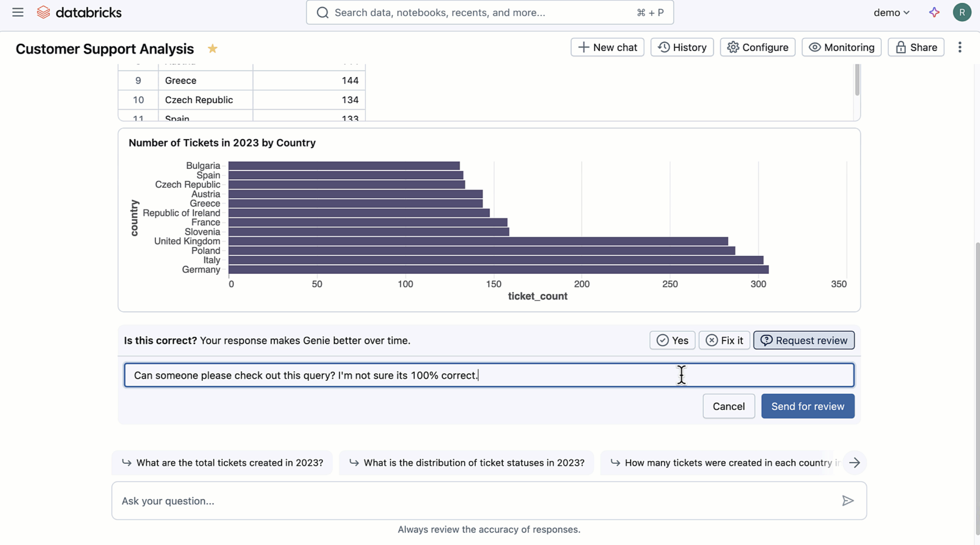
Task: Open the three-dot more options menu
Action: pos(959,47)
